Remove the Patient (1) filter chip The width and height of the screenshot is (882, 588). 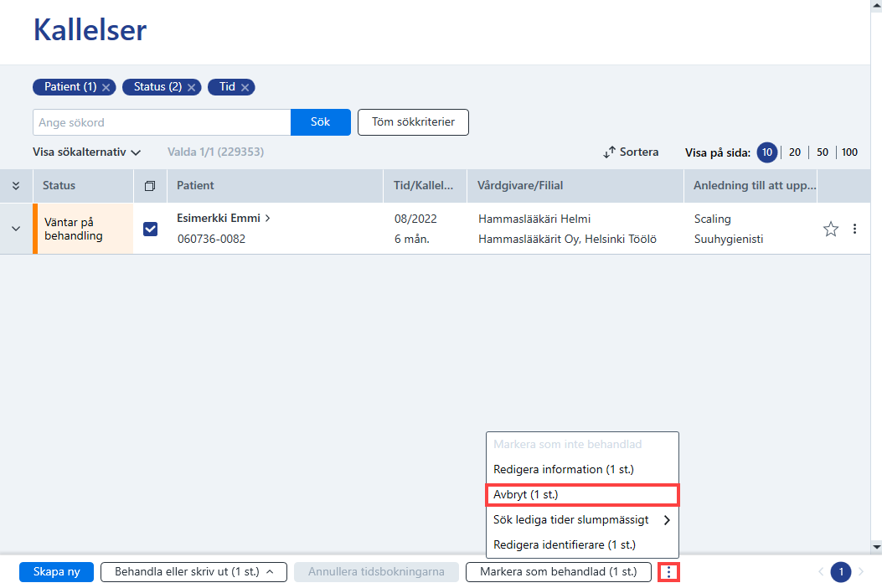pos(106,87)
